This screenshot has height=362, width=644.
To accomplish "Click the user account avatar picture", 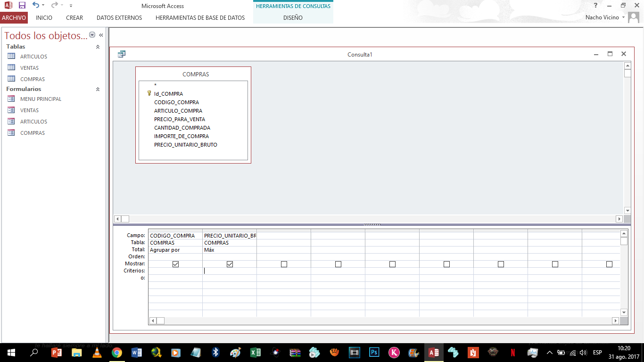I will [634, 18].
